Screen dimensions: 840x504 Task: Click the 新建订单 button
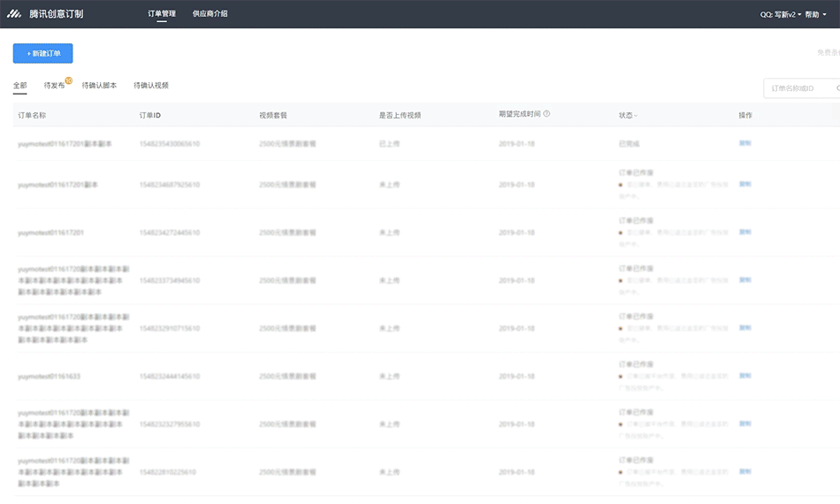[42, 54]
